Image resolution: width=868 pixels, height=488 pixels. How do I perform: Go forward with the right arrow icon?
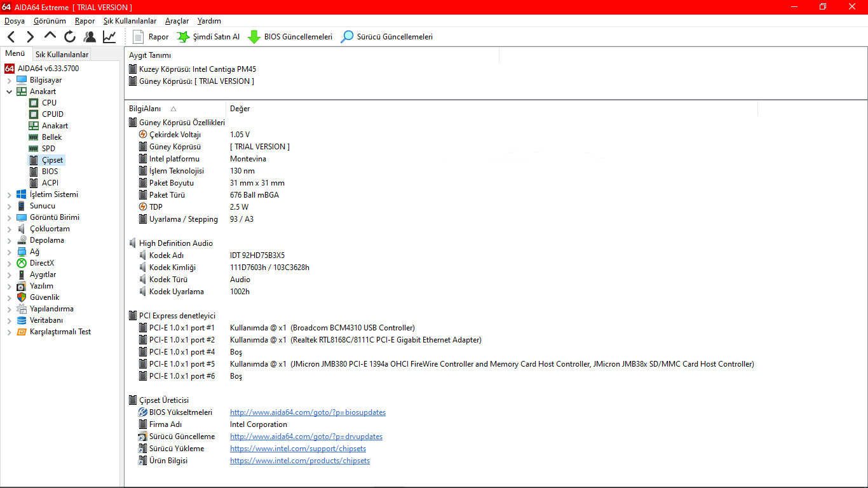coord(30,37)
